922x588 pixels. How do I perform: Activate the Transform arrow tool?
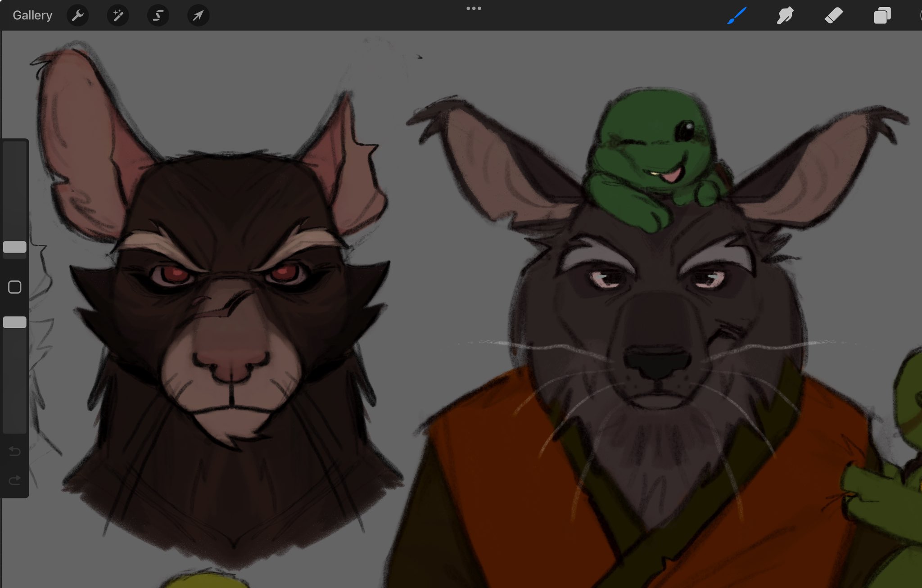(x=198, y=15)
